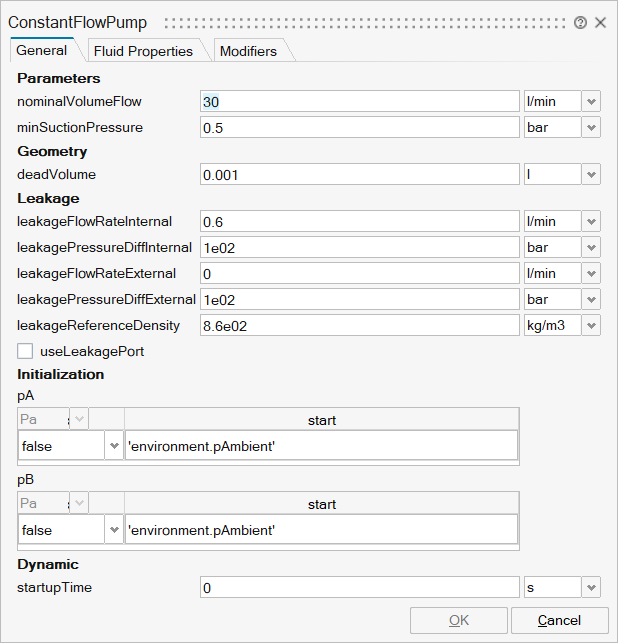Open leakageReferenceDensity unit dropdown
Viewport: 618px width, 643px height.
coord(591,326)
